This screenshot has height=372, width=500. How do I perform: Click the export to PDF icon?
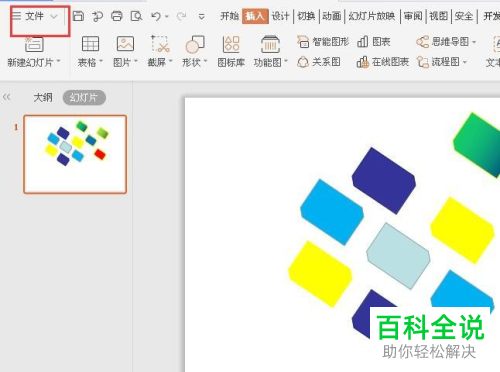point(97,16)
